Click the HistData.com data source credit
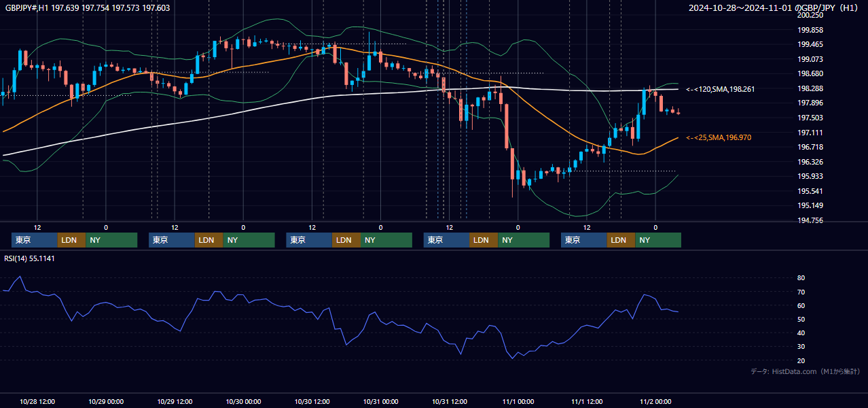 pos(806,371)
